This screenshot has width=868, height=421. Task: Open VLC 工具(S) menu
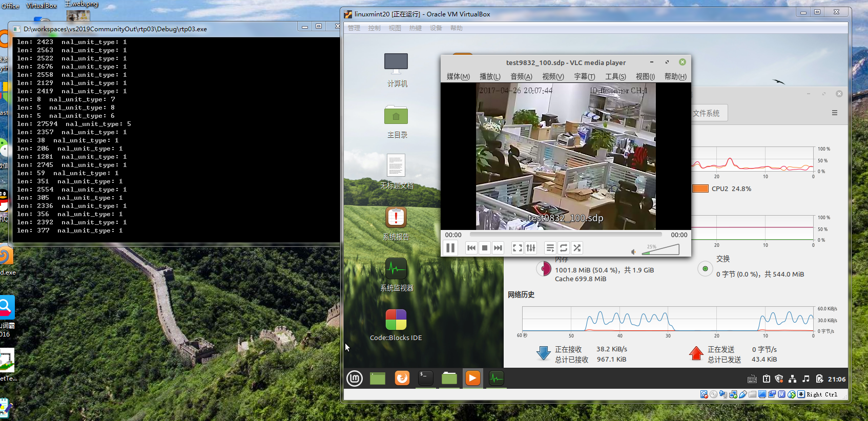coord(615,77)
